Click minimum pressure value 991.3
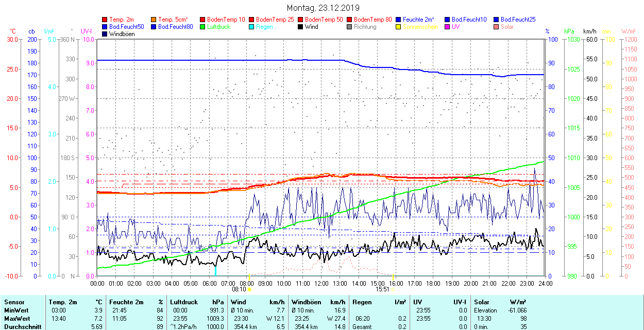The height and width of the screenshot is (330, 644). click(x=217, y=310)
